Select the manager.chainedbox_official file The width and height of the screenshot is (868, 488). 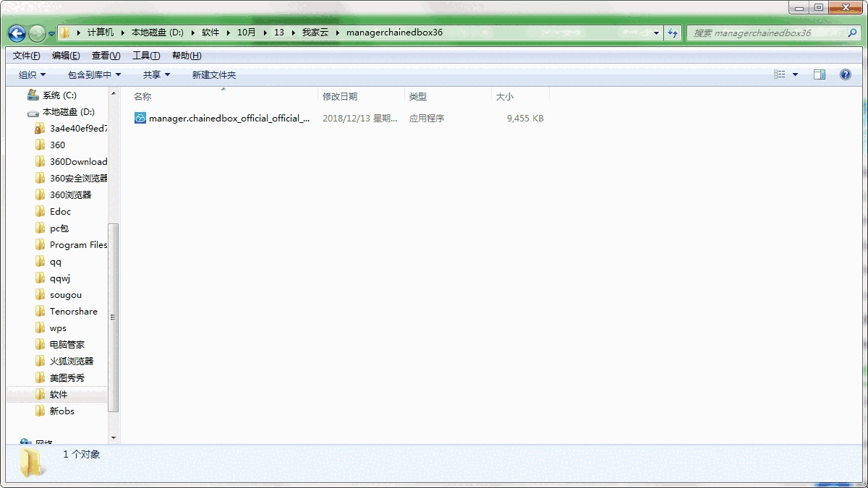[229, 118]
